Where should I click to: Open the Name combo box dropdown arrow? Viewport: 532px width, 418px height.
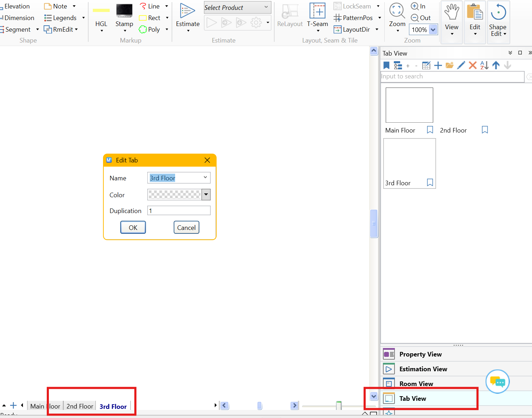[205, 178]
